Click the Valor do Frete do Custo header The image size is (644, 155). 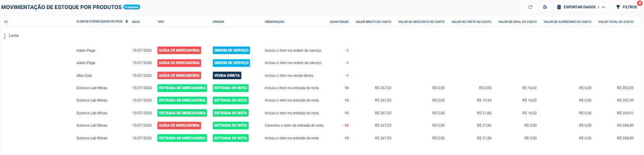click(x=471, y=22)
